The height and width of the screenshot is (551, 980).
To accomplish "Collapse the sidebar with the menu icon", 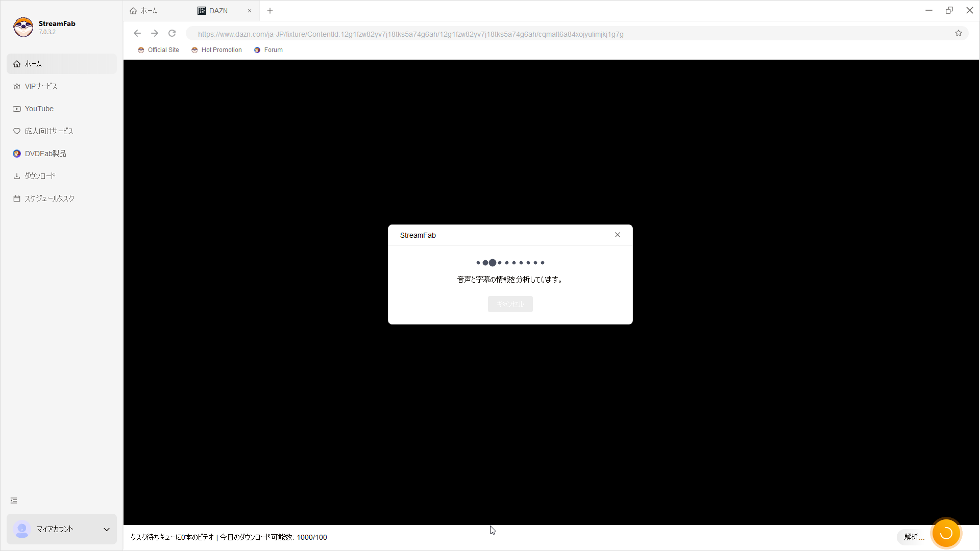I will (x=14, y=500).
